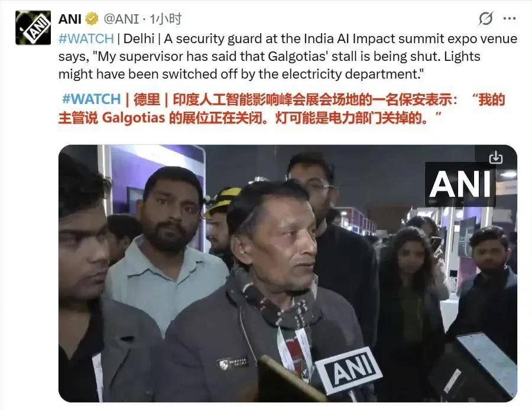
Task: Download the video using the download icon
Action: [496, 157]
